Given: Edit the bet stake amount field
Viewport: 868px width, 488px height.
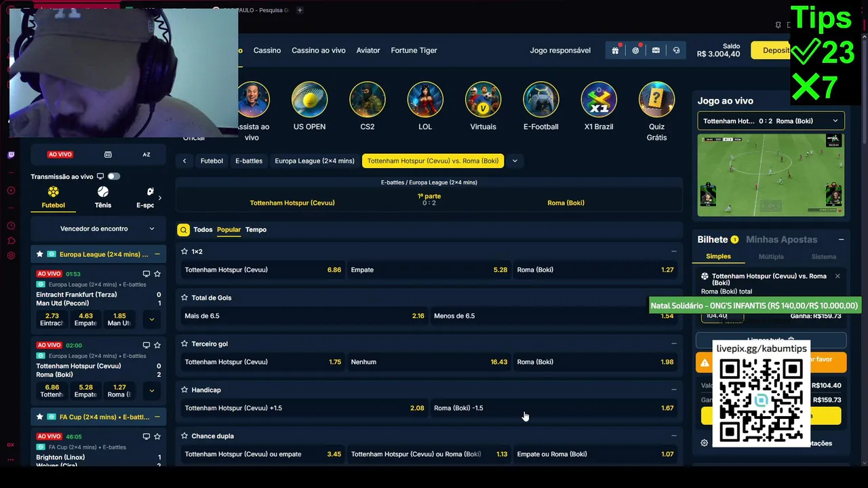Looking at the screenshot, I should [x=723, y=316].
